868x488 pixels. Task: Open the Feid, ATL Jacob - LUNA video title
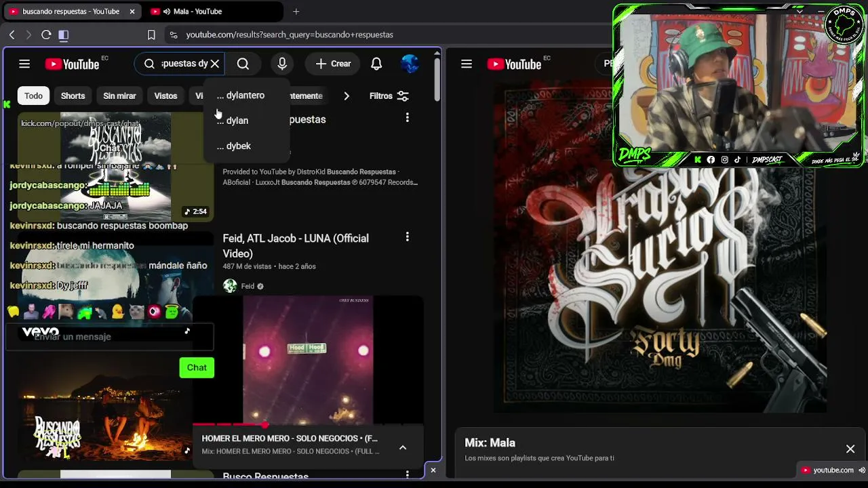tap(296, 246)
